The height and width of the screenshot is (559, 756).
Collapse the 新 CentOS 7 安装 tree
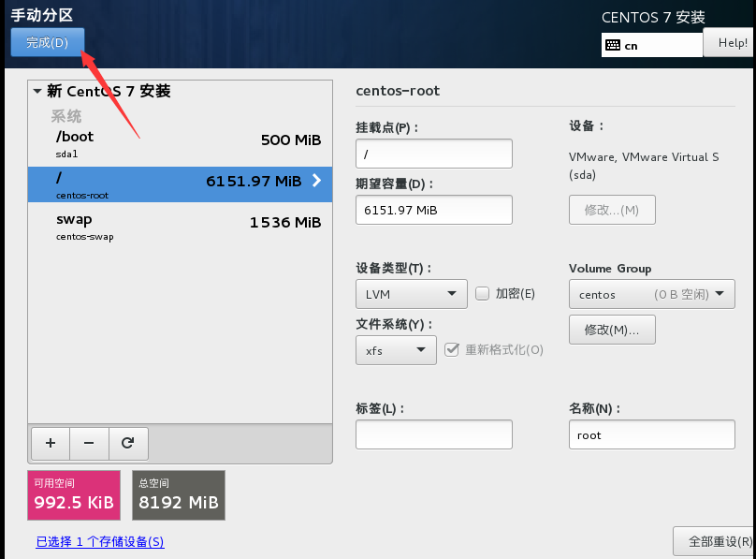tap(37, 92)
